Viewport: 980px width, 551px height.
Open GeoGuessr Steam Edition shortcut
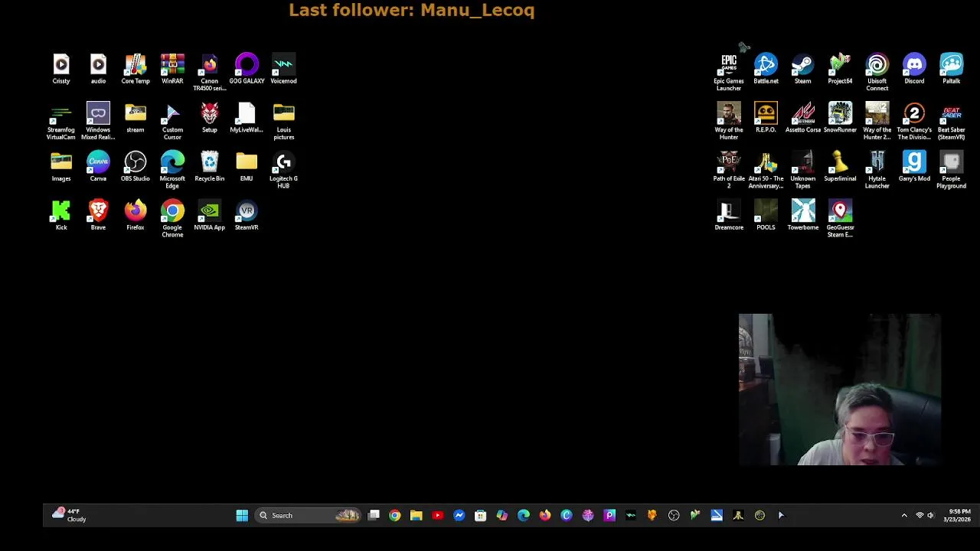[840, 220]
